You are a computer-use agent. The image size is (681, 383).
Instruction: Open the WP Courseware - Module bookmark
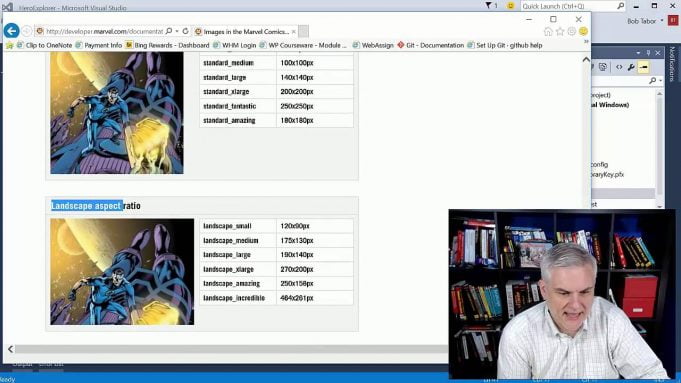[x=303, y=45]
